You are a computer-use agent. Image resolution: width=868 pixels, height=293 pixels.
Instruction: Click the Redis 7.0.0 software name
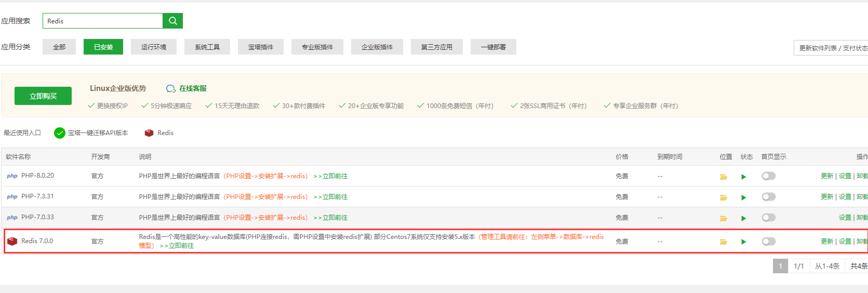click(37, 241)
